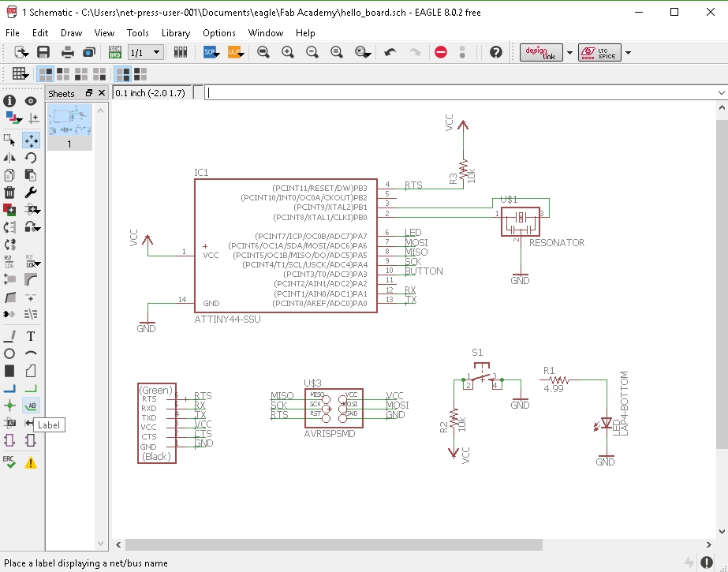Select the Rotate tool

click(31, 158)
